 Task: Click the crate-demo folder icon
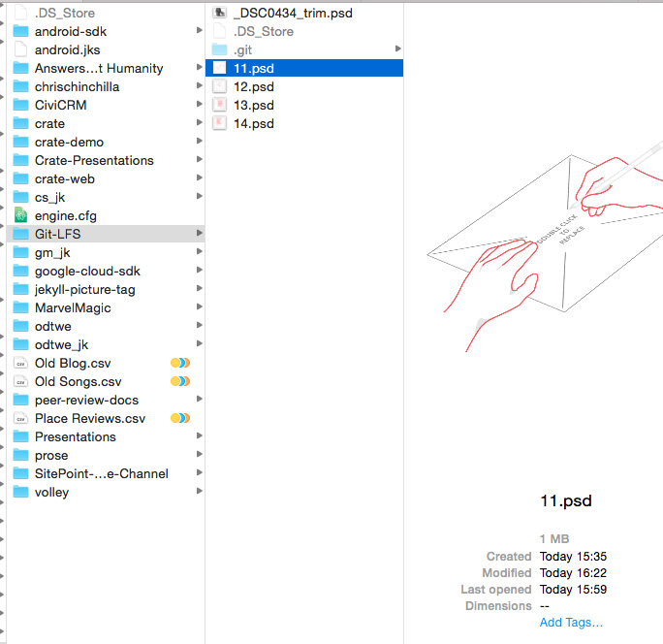point(20,142)
